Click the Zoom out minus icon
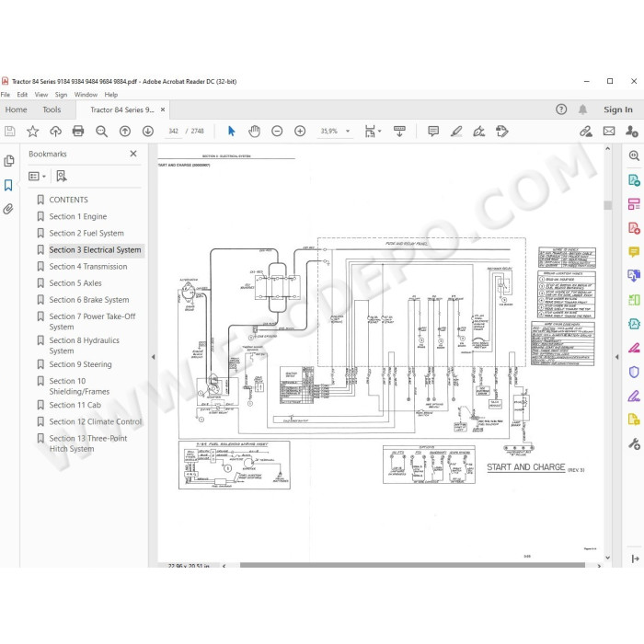This screenshot has height=644, width=644. pyautogui.click(x=277, y=131)
